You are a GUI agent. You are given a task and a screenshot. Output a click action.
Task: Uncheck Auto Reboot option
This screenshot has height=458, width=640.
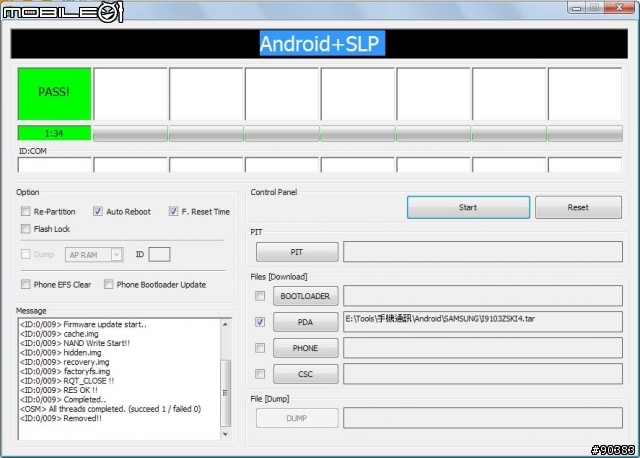click(98, 211)
